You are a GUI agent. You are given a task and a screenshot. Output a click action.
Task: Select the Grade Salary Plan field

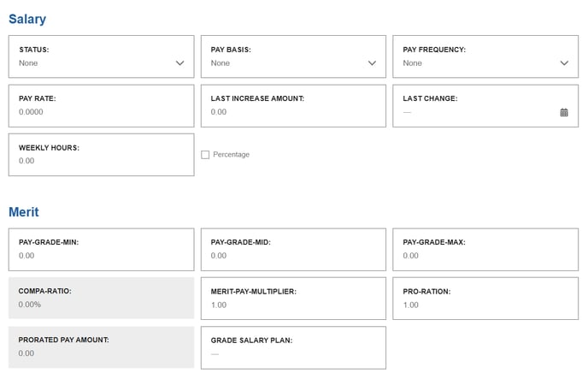coord(293,347)
